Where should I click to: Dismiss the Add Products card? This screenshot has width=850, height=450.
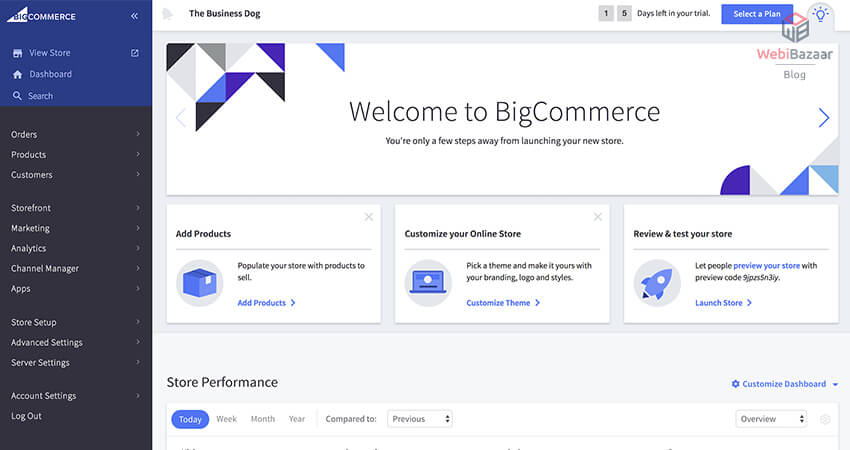pos(369,216)
